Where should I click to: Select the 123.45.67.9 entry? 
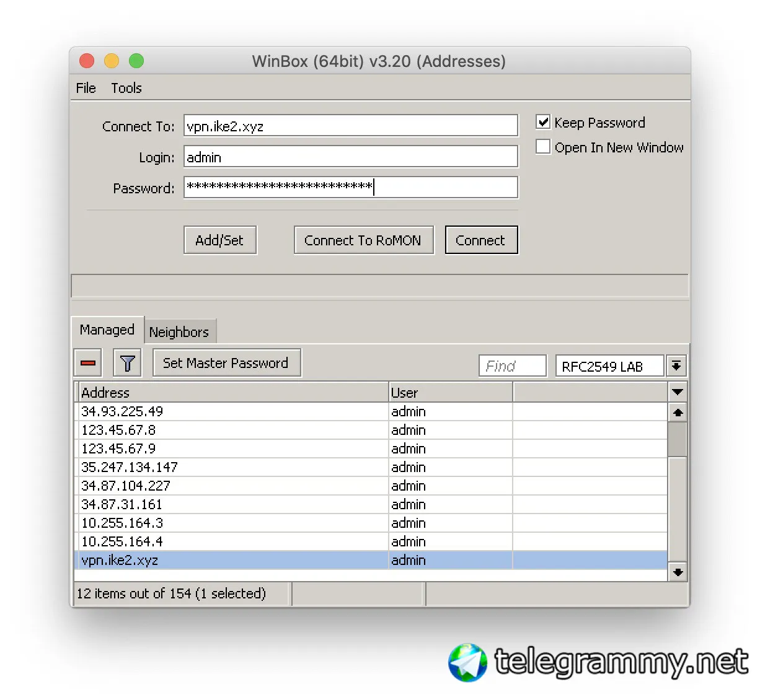(x=371, y=448)
